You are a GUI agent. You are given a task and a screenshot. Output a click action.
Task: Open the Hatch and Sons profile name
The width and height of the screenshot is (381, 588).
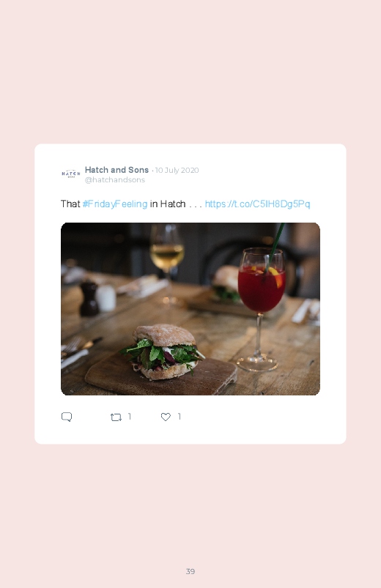click(116, 170)
